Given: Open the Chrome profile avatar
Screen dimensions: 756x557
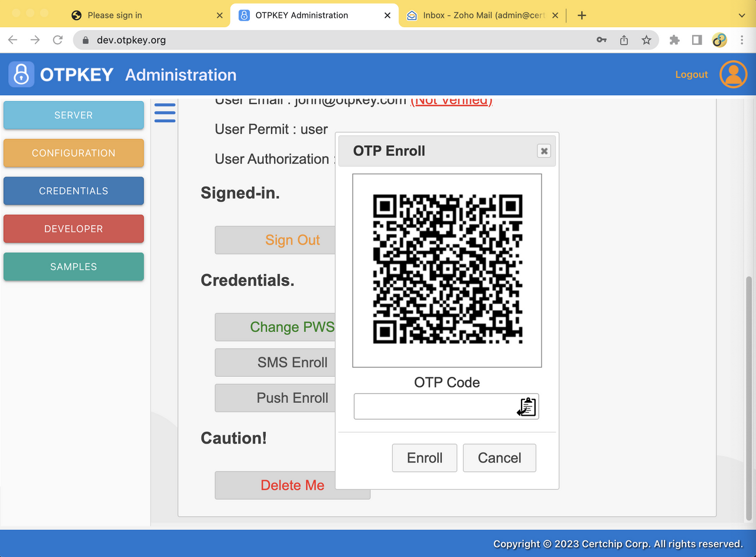Looking at the screenshot, I should (x=719, y=40).
